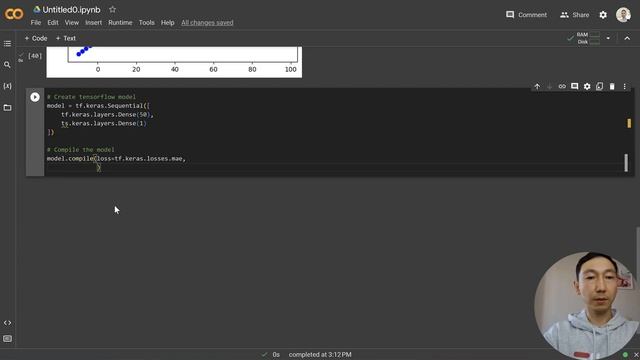Viewport: 640px width, 360px height.
Task: Mirror cell in a tab
Action: point(599,87)
